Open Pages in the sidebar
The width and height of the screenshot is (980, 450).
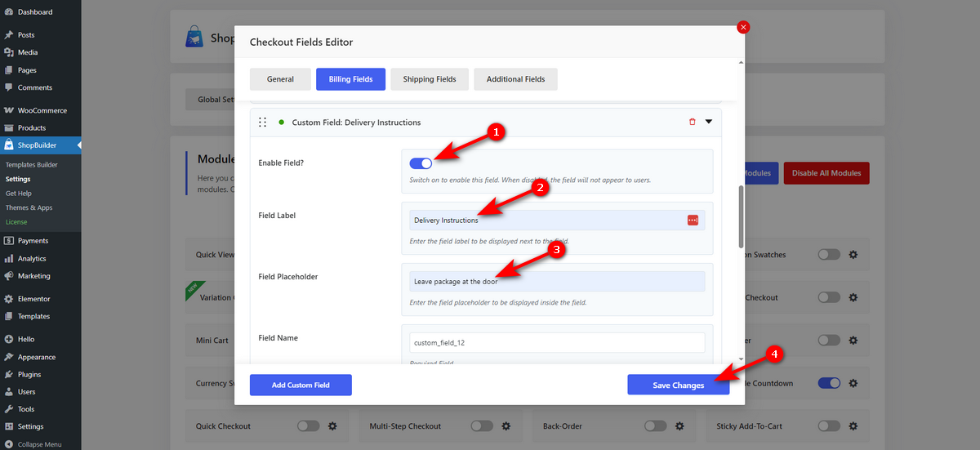(x=27, y=70)
